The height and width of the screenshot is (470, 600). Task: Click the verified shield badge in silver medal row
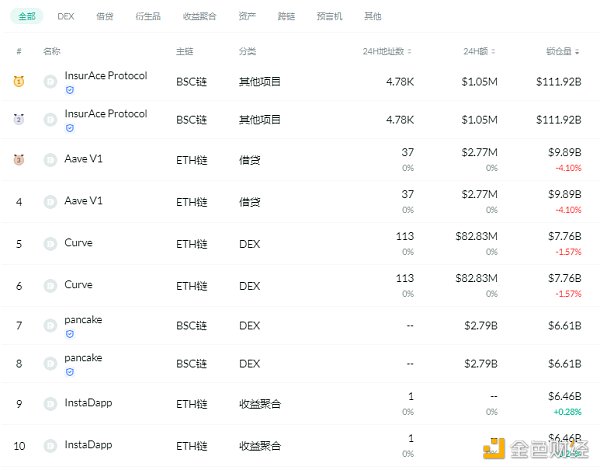pyautogui.click(x=70, y=128)
